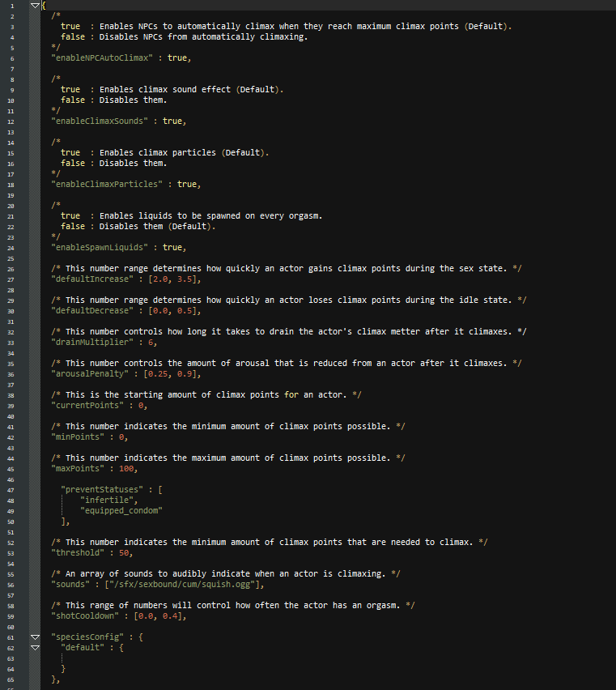Click the comment about starting amount of points
Screen dimensions: 616x690
[x=206, y=395]
